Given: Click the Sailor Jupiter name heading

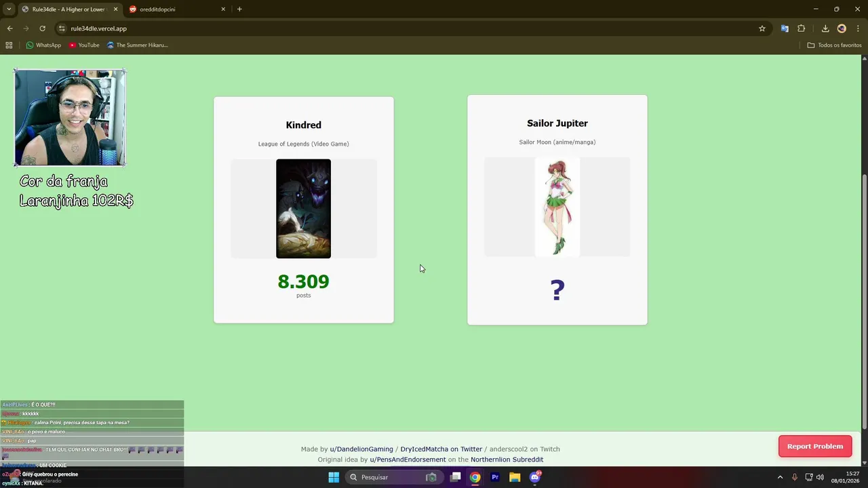Looking at the screenshot, I should pos(557,123).
